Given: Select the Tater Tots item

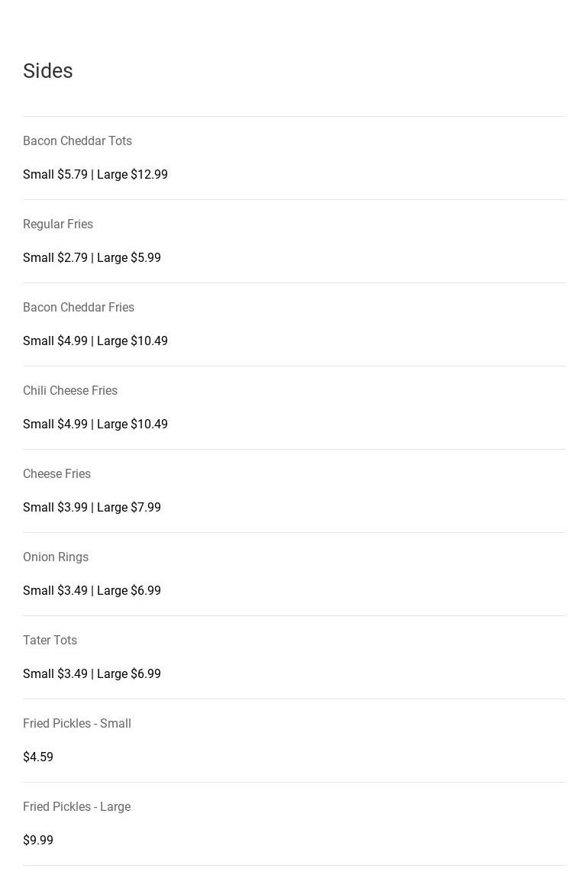Looking at the screenshot, I should pos(50,641).
